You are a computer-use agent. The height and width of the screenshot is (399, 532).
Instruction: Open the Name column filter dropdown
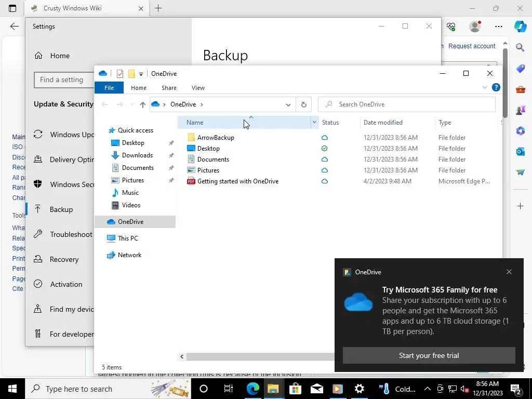[314, 123]
